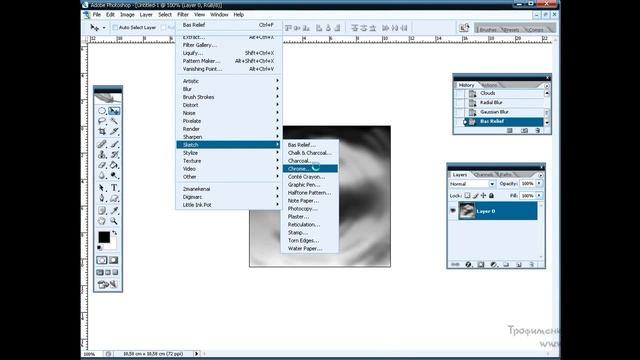Screen dimensions: 640x360
Task: Select the Crop tool
Action: pyautogui.click(x=102, y=131)
